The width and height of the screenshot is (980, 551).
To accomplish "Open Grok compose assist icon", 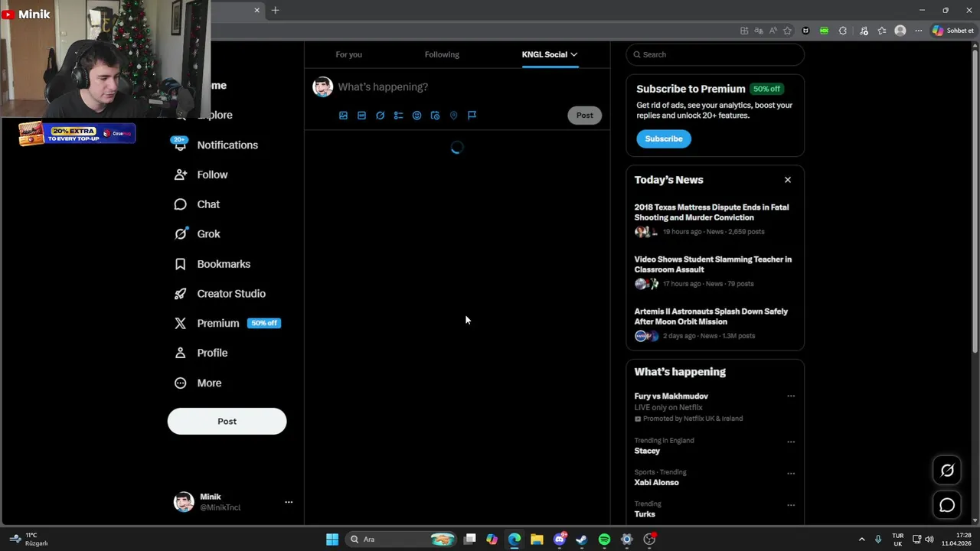I will [380, 116].
